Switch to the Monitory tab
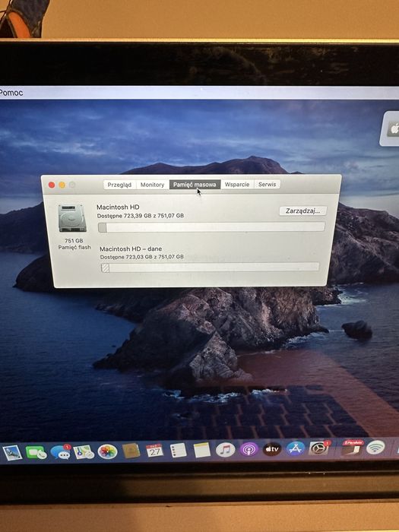This screenshot has height=532, width=399. click(x=152, y=185)
